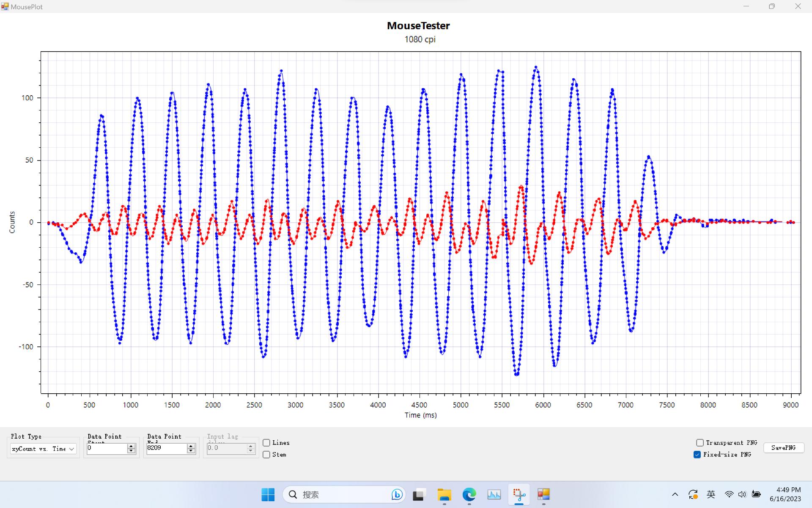The width and height of the screenshot is (812, 508).
Task: Expand the hidden system tray icons chevron
Action: [675, 494]
